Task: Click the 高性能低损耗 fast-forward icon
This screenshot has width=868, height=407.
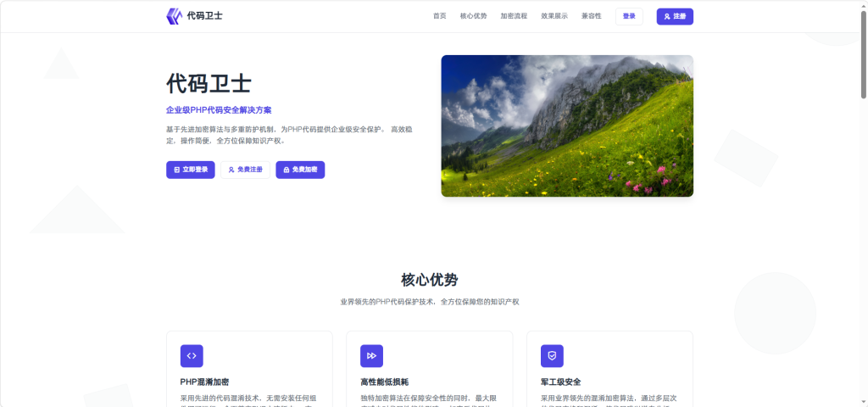Action: point(371,356)
